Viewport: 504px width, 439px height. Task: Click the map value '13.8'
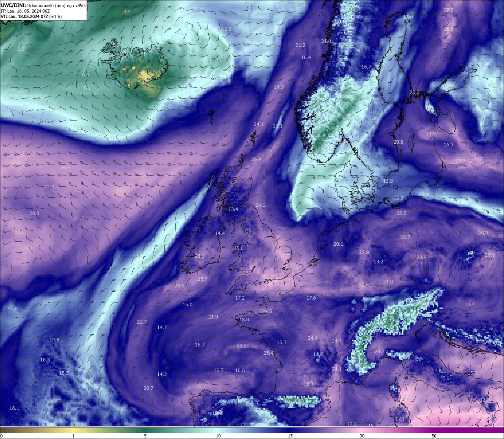pos(388,181)
